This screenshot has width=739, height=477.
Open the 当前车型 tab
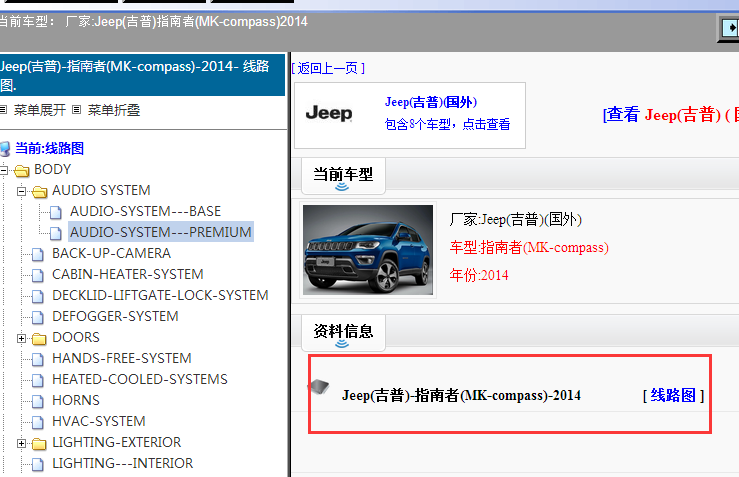(343, 176)
